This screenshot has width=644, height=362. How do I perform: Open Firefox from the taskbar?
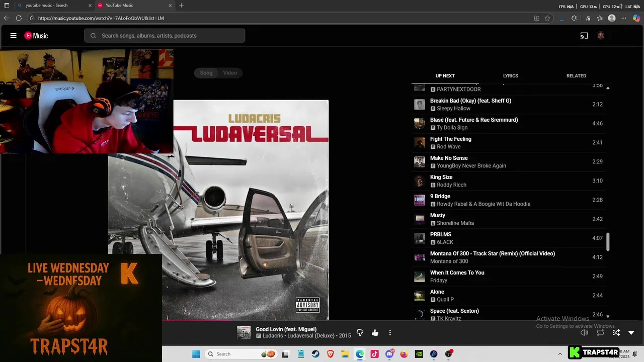(x=404, y=354)
